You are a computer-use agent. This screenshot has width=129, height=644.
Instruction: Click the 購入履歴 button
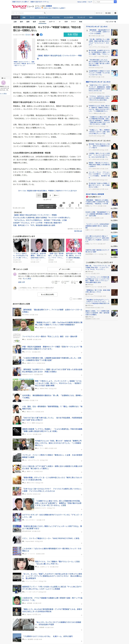[x=108, y=13]
